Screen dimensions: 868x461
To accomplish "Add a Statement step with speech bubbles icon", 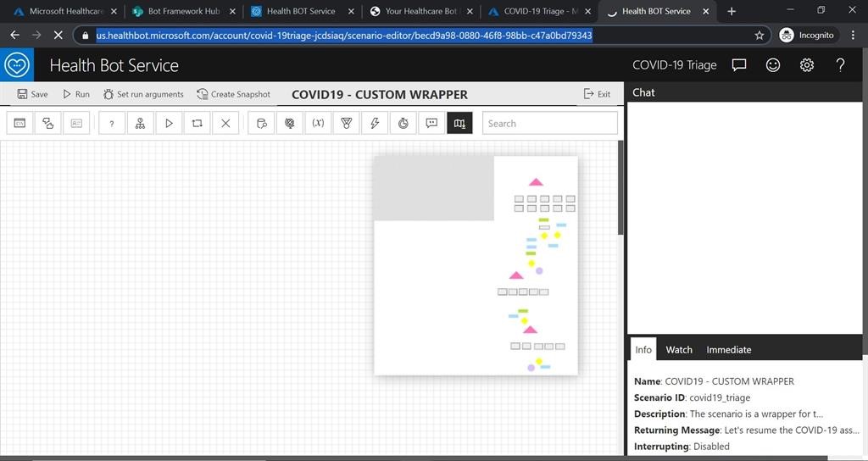I will (48, 124).
